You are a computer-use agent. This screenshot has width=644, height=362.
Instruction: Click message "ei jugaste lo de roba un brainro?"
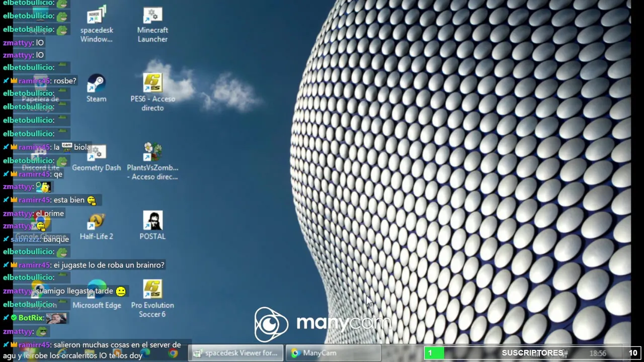pyautogui.click(x=109, y=265)
